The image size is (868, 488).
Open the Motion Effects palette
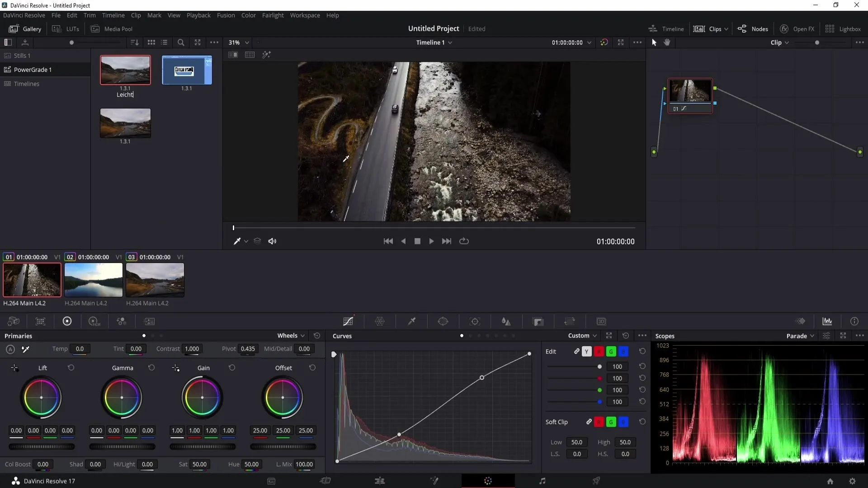[x=149, y=321]
